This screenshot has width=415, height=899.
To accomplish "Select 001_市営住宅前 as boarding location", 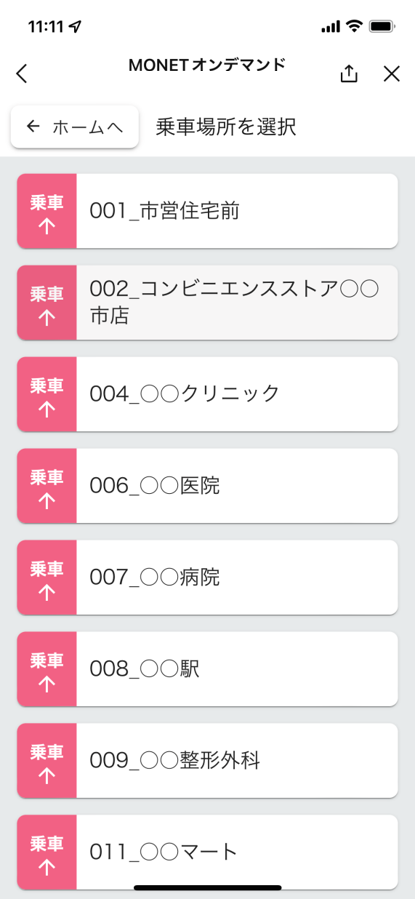I will tap(208, 211).
